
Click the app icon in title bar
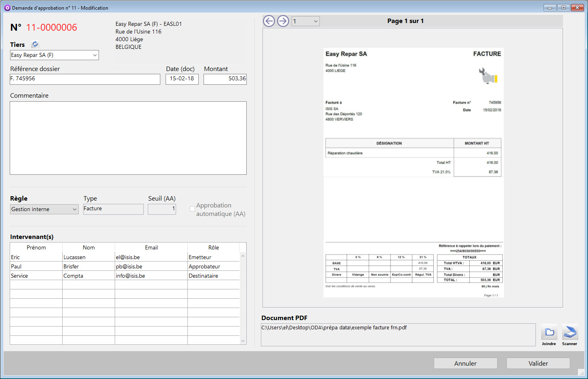point(7,8)
